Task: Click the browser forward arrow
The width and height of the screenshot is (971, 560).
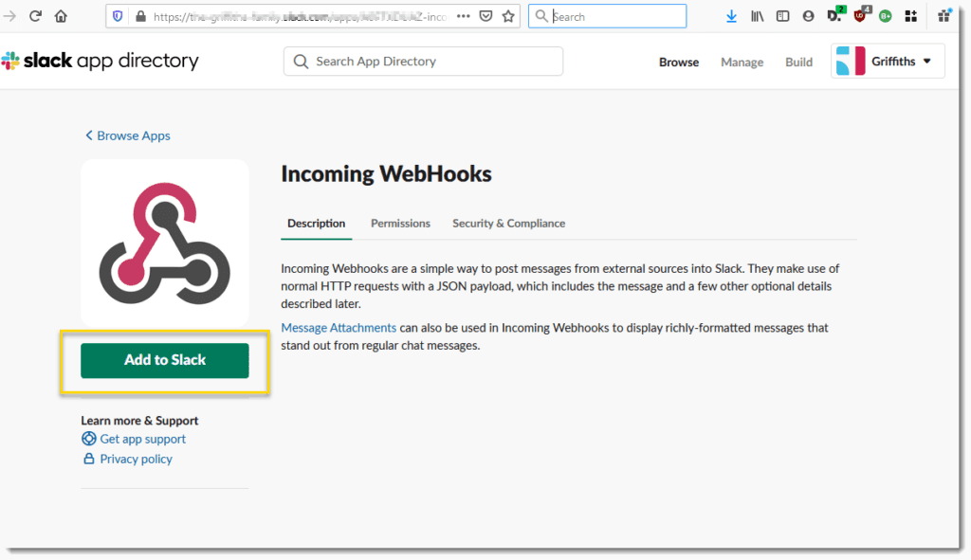Action: [x=9, y=16]
